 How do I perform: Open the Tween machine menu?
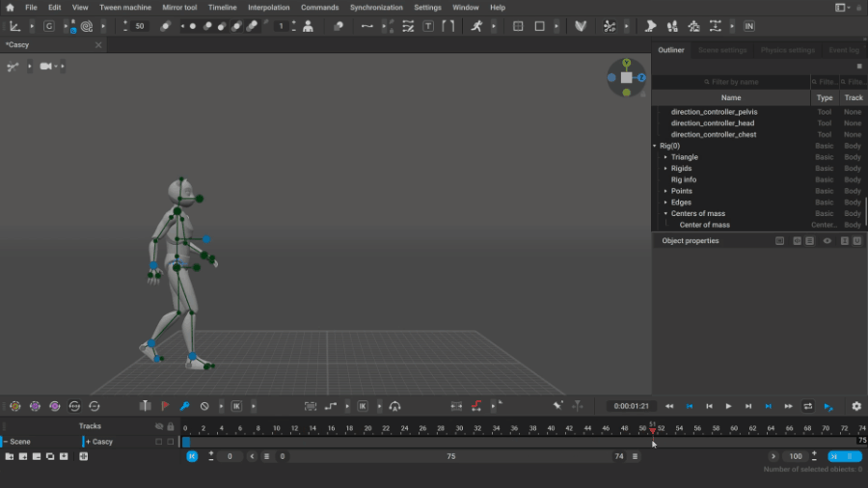(124, 7)
